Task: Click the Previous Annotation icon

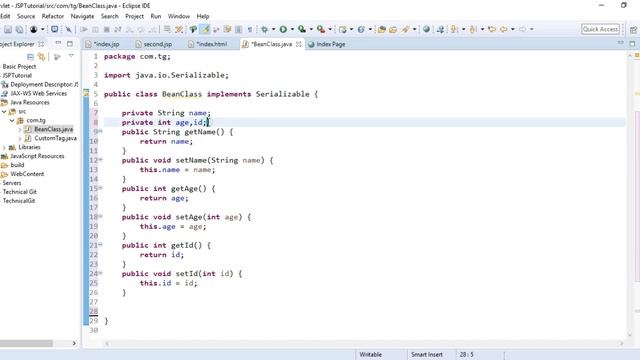Action: click(473, 29)
